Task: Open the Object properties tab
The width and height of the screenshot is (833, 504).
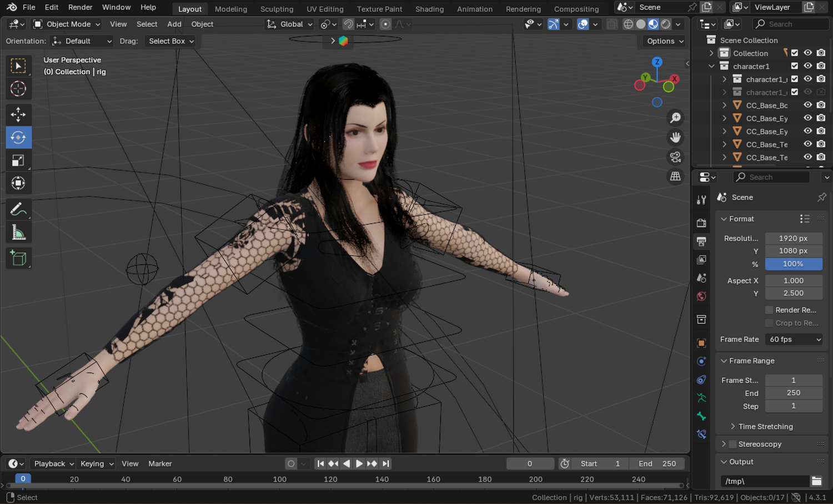Action: coord(701,343)
